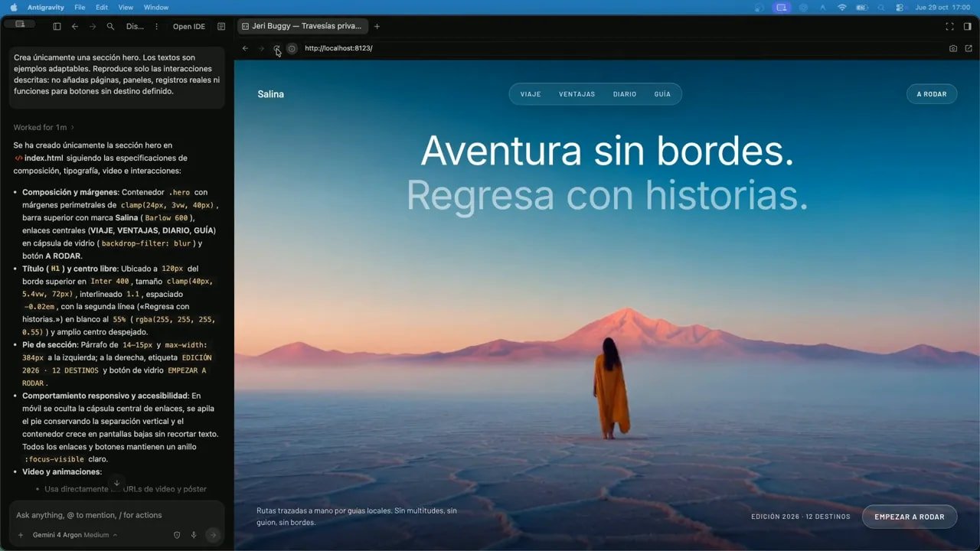The width and height of the screenshot is (980, 551).
Task: Send the message with the arrow button
Action: 213,535
